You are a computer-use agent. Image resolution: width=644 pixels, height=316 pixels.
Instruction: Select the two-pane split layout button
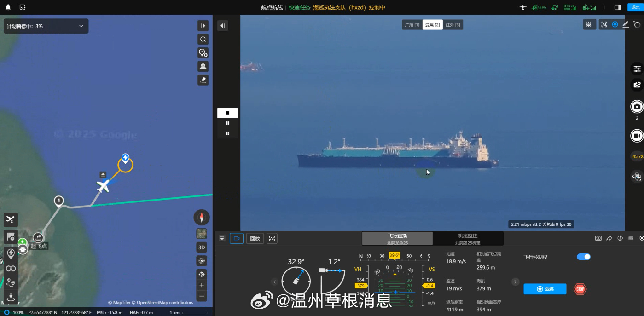click(x=227, y=123)
